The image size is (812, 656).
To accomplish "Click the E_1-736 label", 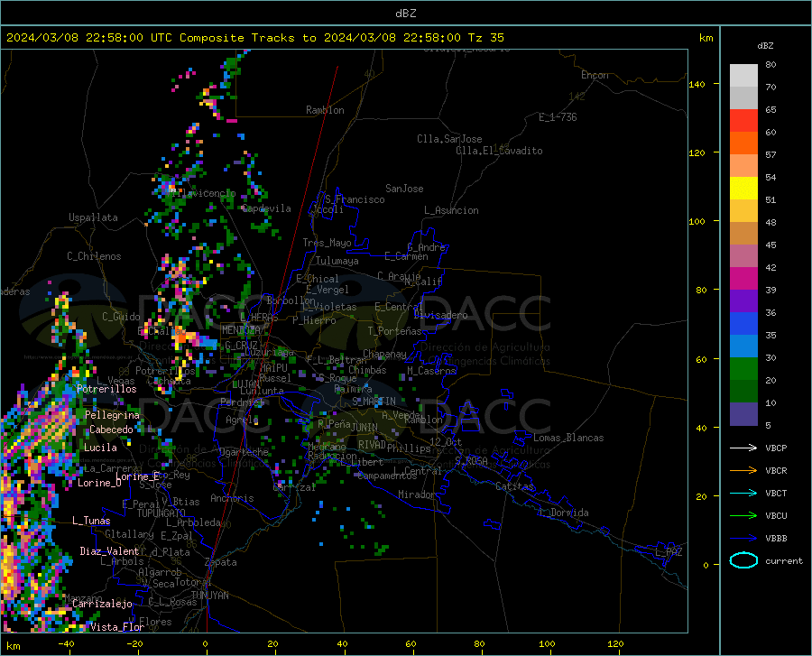I will (x=558, y=117).
